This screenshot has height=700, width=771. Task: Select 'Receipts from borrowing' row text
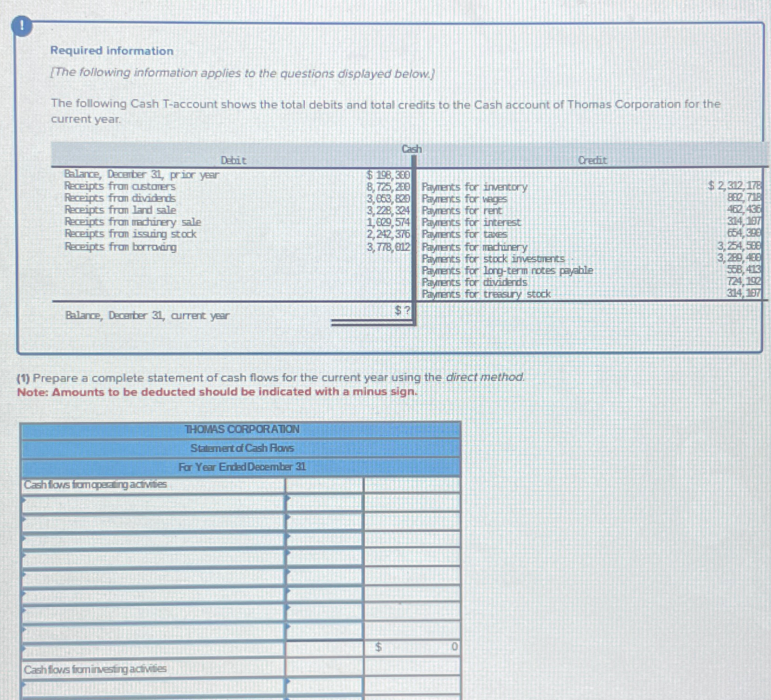120,247
